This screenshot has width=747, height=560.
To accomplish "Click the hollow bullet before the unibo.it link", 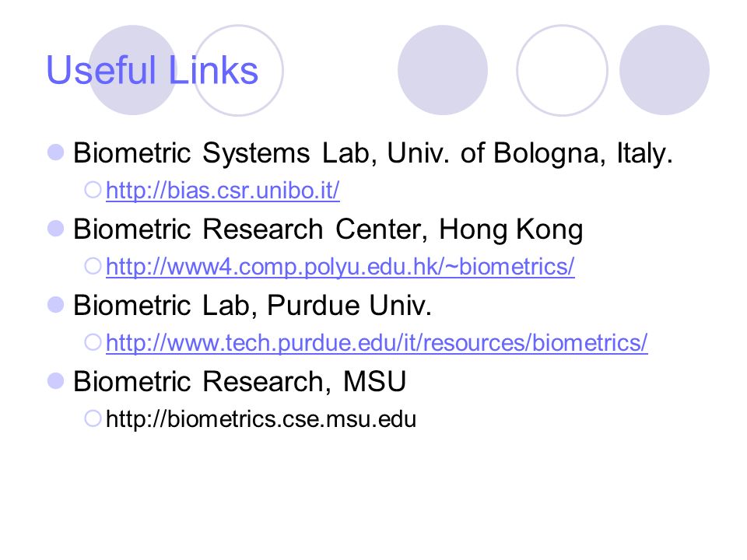I will 93,190.
